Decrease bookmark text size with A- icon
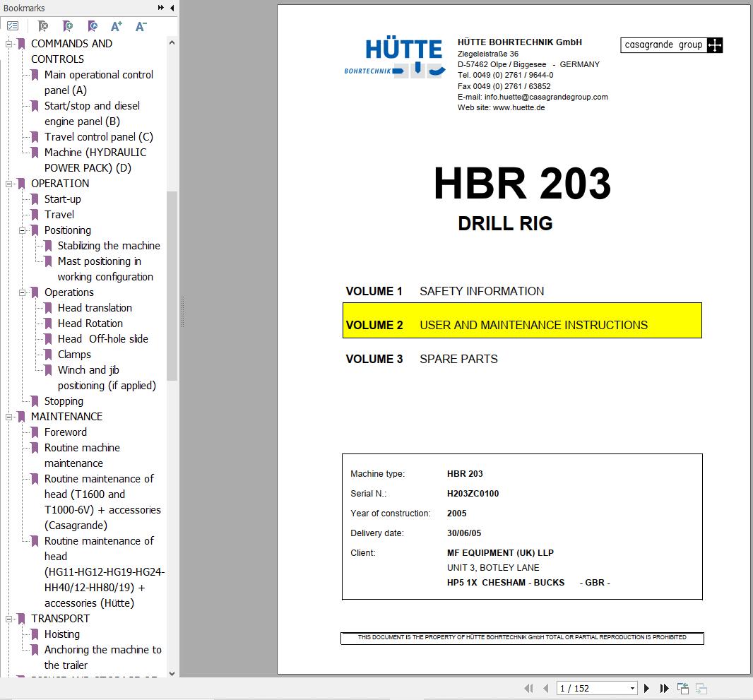The width and height of the screenshot is (753, 700). pos(141,25)
